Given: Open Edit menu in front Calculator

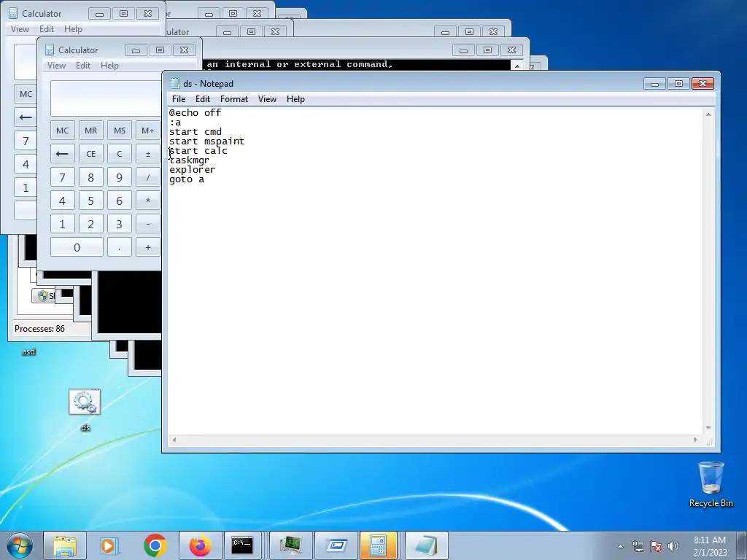Looking at the screenshot, I should [x=83, y=66].
